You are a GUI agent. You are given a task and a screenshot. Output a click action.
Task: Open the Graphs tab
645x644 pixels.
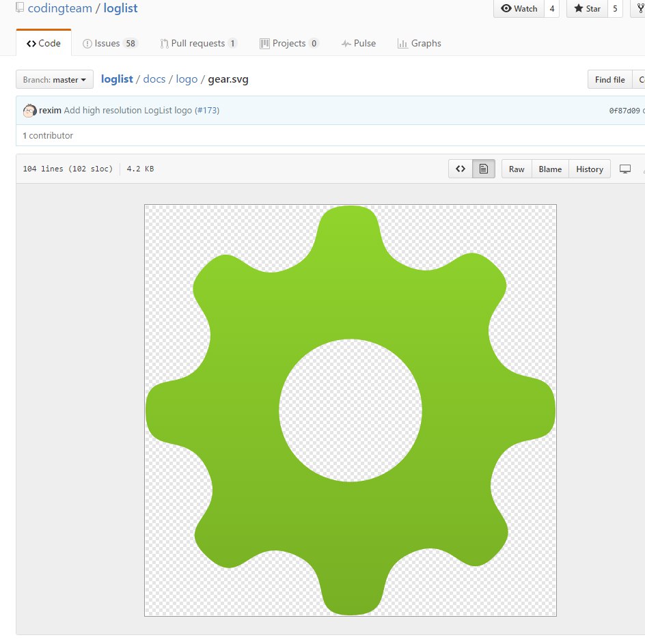419,43
